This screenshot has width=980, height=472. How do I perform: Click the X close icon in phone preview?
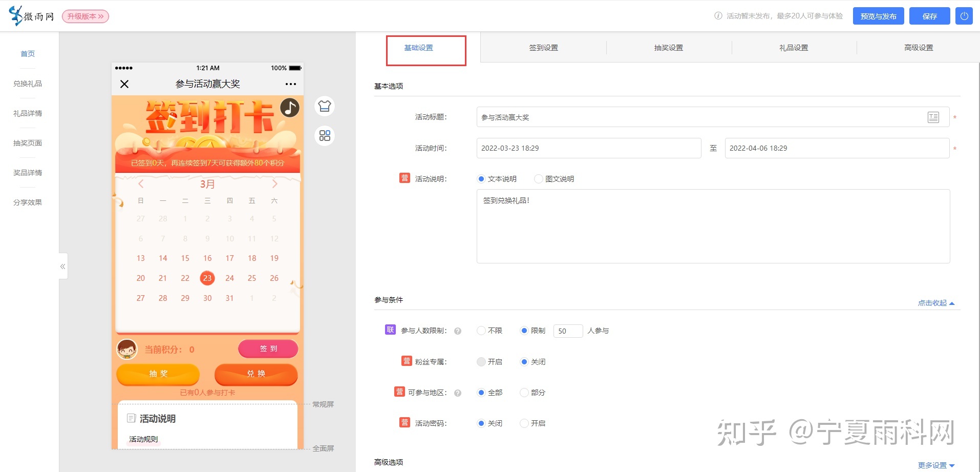[124, 84]
